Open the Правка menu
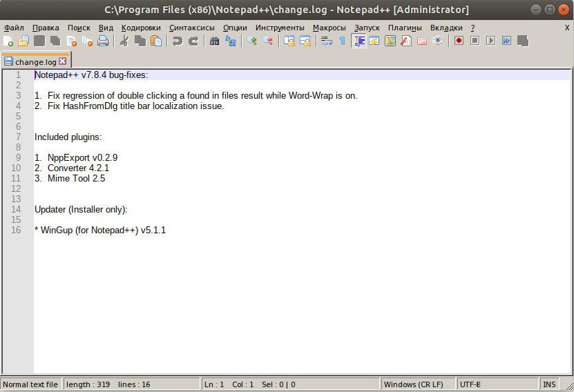The height and width of the screenshot is (392, 574). click(x=46, y=28)
